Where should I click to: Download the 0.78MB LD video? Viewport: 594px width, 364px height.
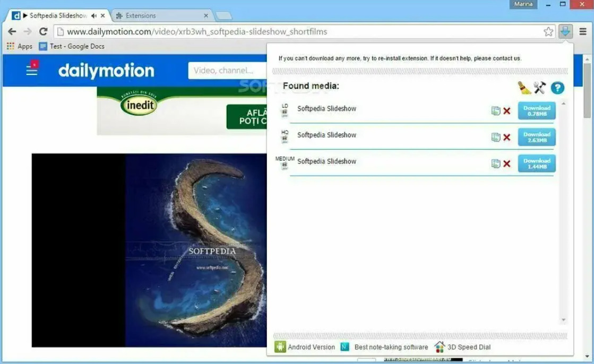coord(537,110)
